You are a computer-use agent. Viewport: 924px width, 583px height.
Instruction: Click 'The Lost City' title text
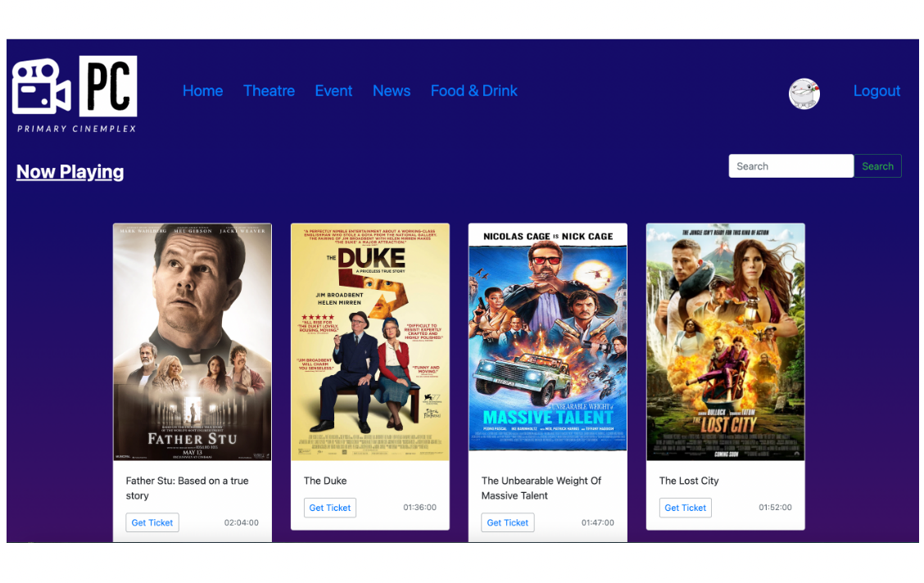pyautogui.click(x=689, y=481)
